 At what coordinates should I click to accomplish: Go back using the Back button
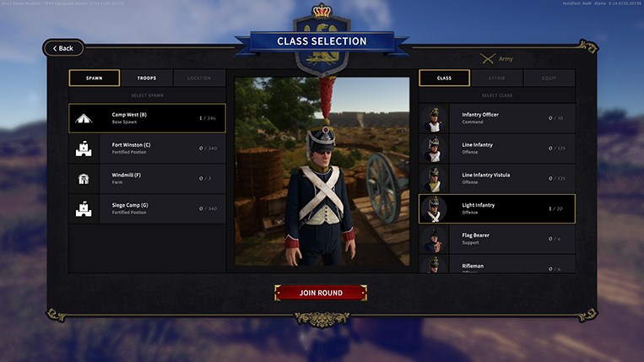[63, 48]
